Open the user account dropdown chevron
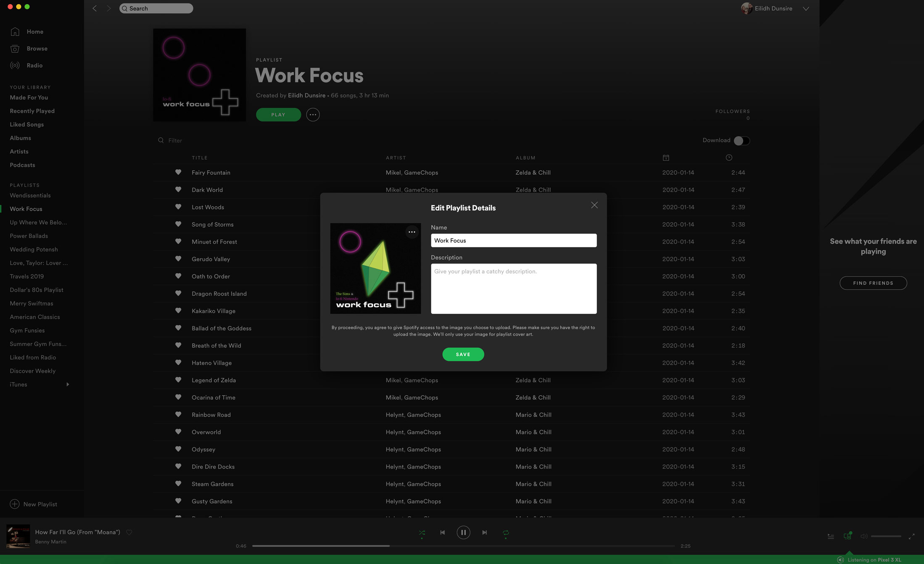The image size is (924, 564). tap(805, 8)
